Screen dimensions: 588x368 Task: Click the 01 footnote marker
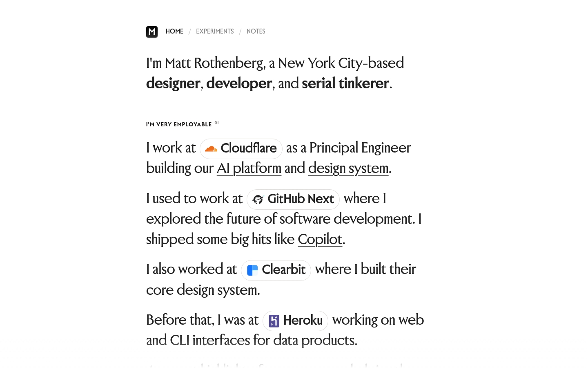[x=217, y=123]
